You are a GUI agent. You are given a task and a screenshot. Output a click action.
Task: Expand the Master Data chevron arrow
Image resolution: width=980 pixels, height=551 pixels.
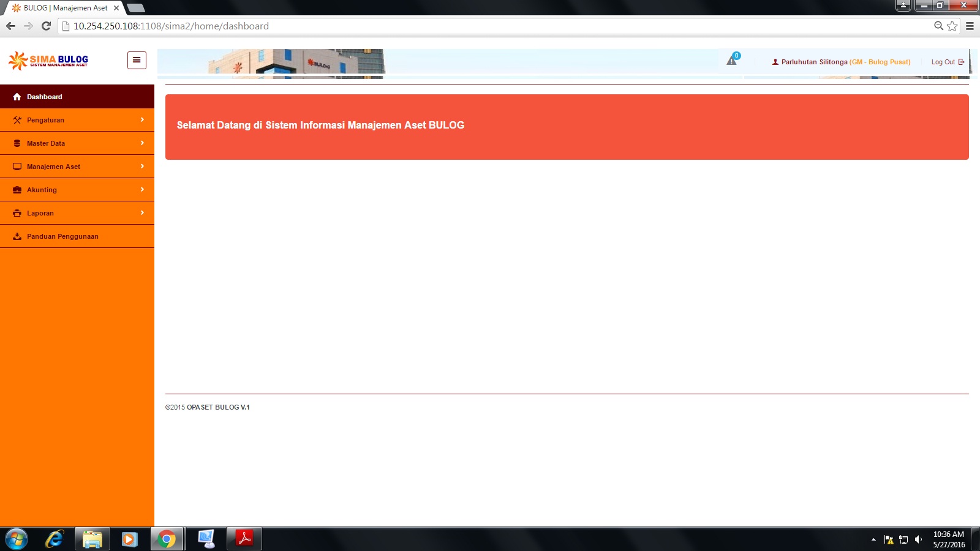click(x=142, y=143)
